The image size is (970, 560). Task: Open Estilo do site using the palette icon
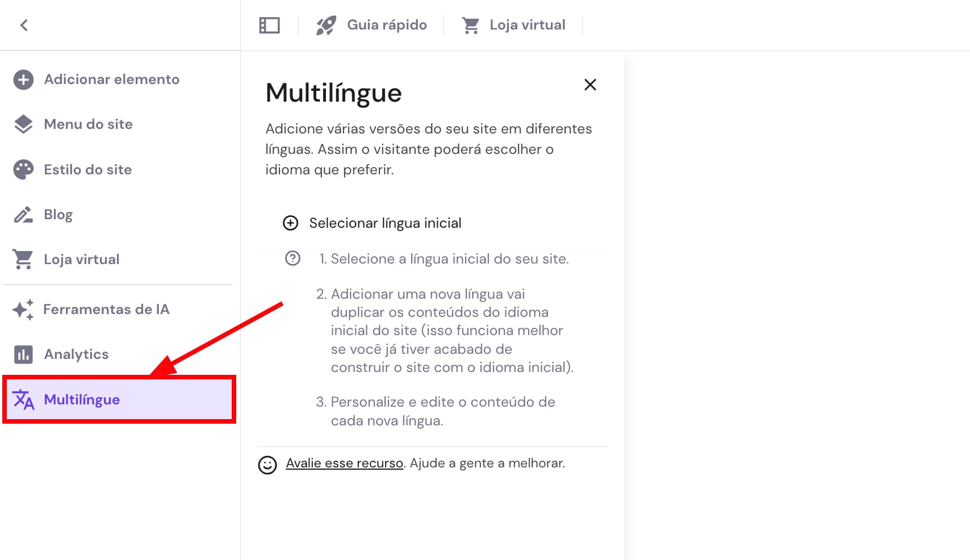tap(23, 169)
